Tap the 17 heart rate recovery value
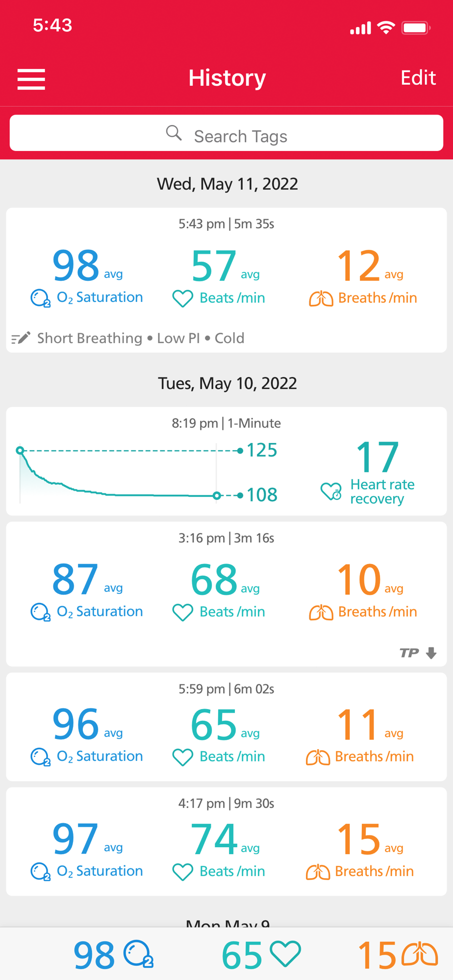Image resolution: width=453 pixels, height=980 pixels. pos(377,457)
